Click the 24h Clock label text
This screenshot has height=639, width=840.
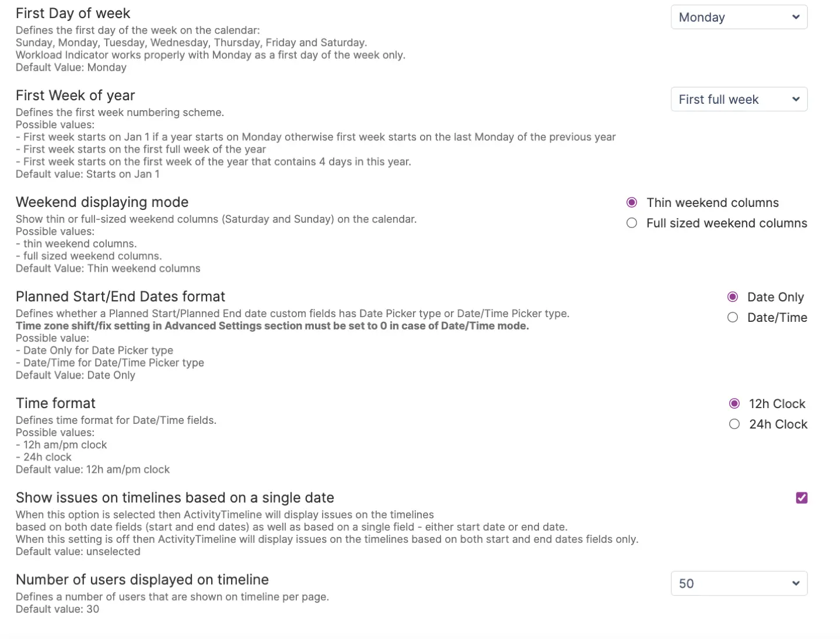(778, 424)
